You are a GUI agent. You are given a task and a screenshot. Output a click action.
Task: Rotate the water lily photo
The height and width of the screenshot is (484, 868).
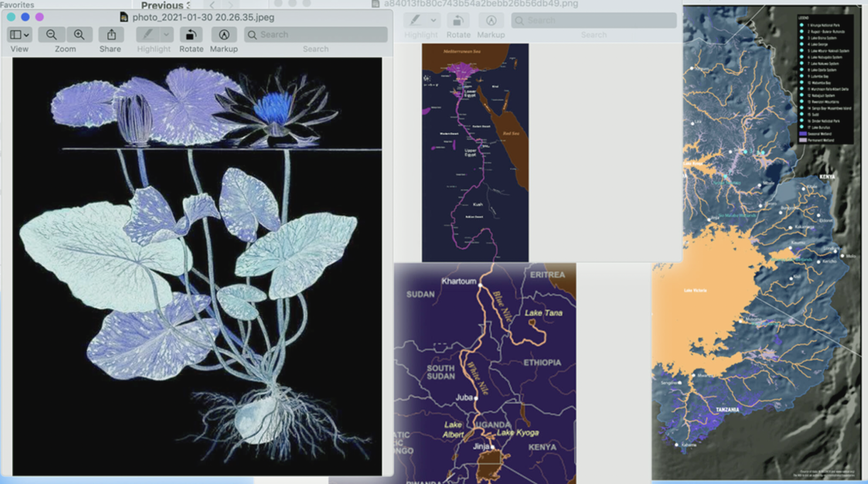click(x=191, y=35)
